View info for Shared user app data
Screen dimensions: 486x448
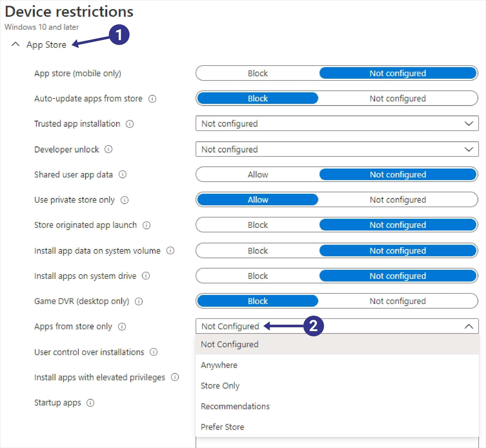122,175
